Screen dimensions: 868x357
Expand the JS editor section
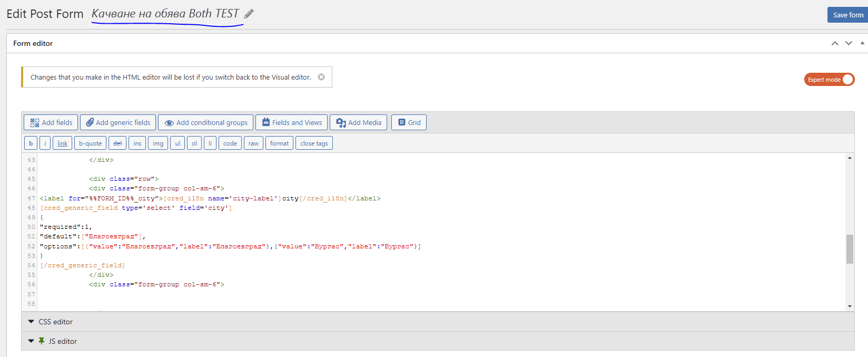437,341
